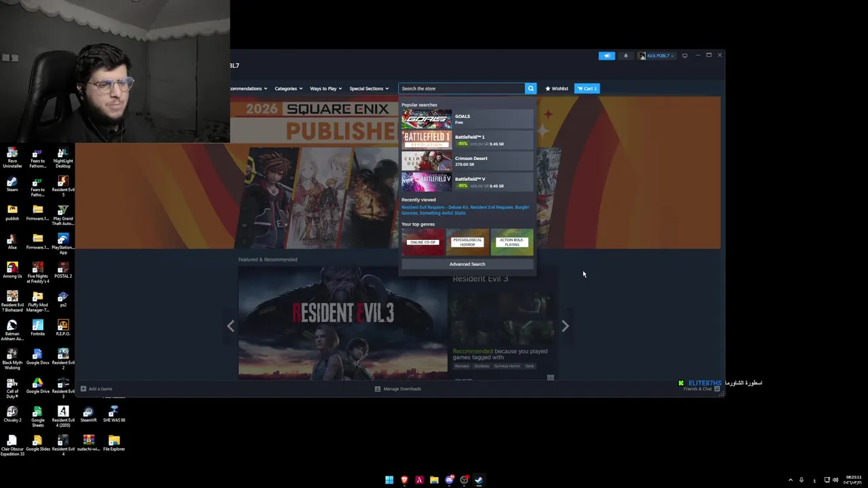Select the R.E.P.O. desktop shortcut
Screen dimensions: 868x488
click(63, 328)
